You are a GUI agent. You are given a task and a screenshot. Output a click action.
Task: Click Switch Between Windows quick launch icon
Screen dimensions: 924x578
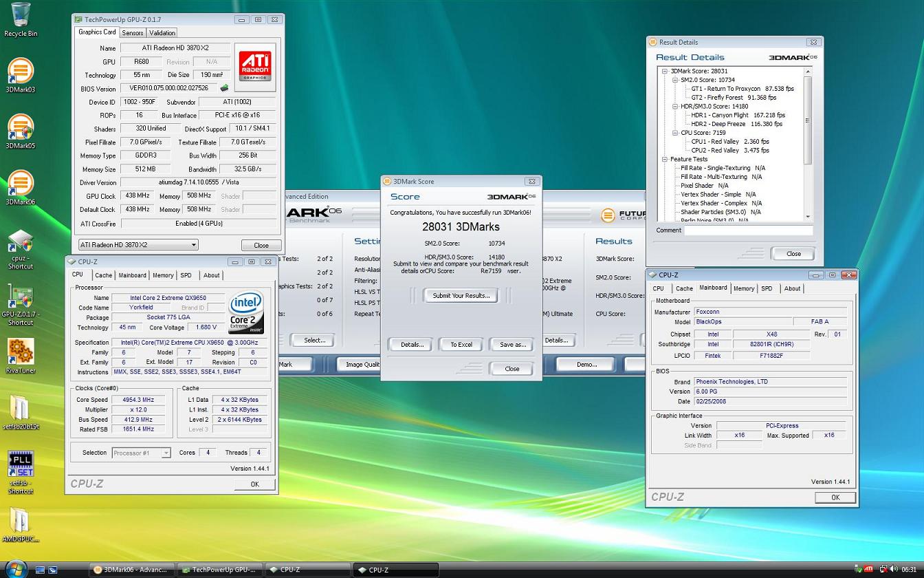click(52, 570)
